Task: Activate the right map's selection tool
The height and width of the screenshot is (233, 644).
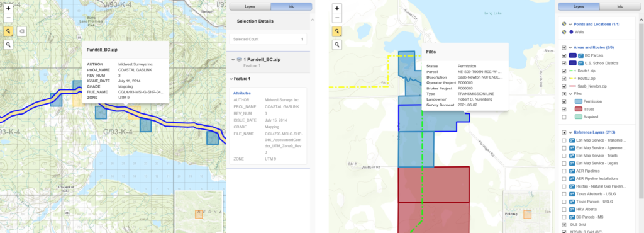Action: click(337, 31)
